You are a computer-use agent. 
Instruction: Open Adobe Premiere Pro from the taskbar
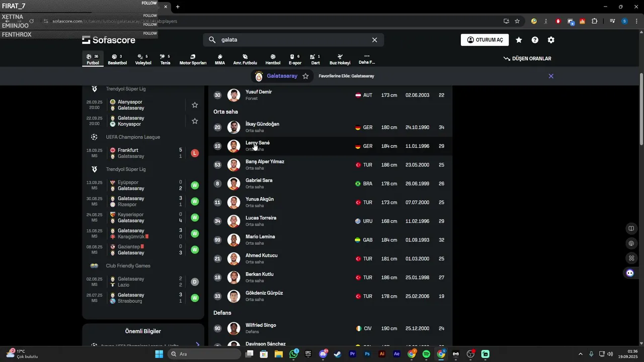tap(352, 354)
